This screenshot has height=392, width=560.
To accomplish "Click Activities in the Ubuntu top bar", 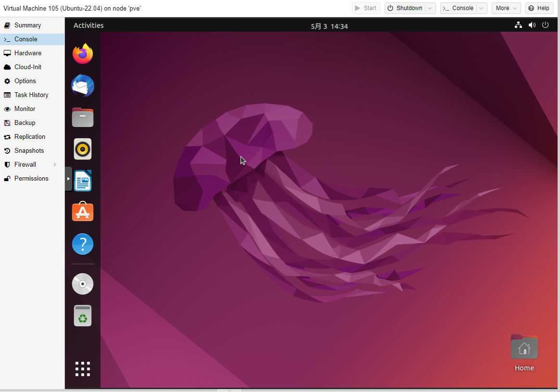I will [x=88, y=25].
